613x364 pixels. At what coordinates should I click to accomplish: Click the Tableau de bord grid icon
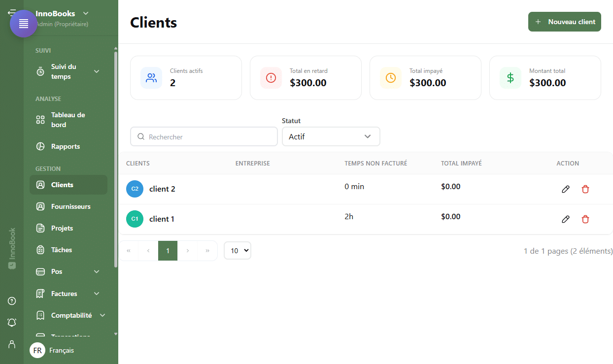click(x=40, y=120)
